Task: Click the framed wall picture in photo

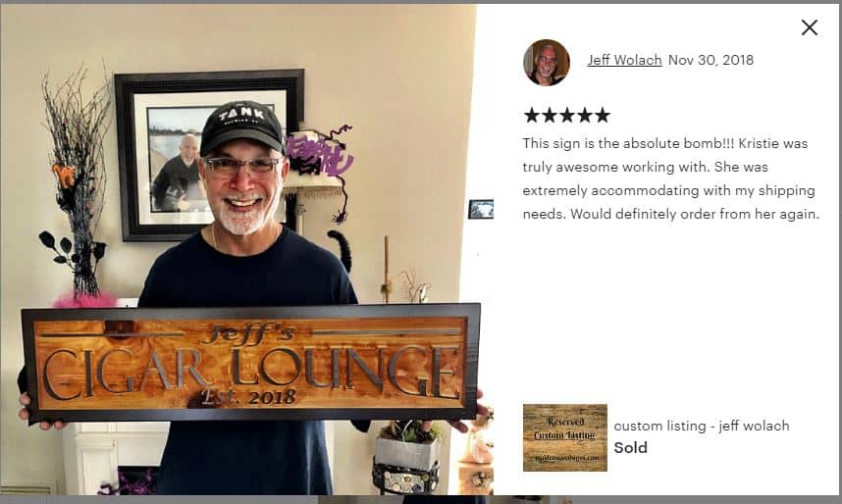Action: click(209, 155)
